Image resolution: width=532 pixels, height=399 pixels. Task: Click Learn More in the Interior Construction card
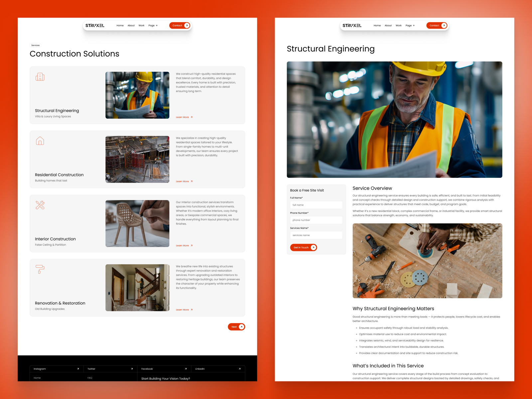tap(184, 246)
